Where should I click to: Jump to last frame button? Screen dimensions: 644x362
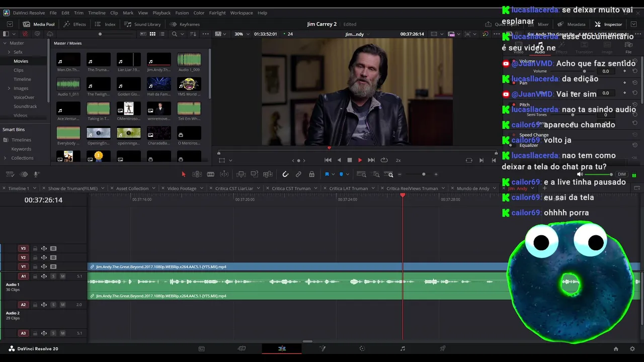371,160
